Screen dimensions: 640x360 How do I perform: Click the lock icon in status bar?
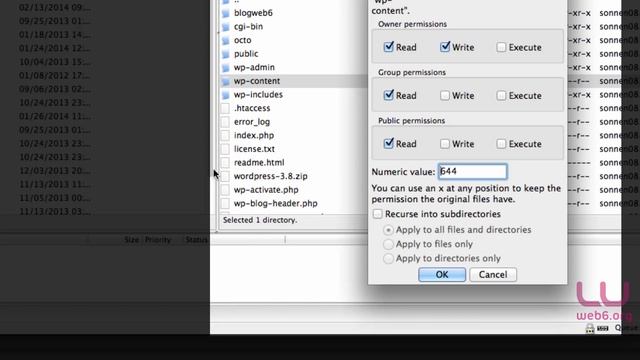[x=590, y=328]
